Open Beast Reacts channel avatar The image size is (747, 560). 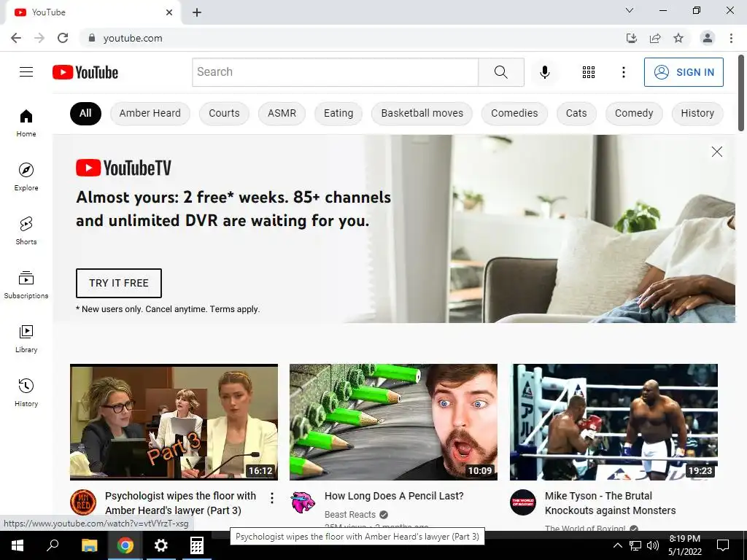[303, 502]
